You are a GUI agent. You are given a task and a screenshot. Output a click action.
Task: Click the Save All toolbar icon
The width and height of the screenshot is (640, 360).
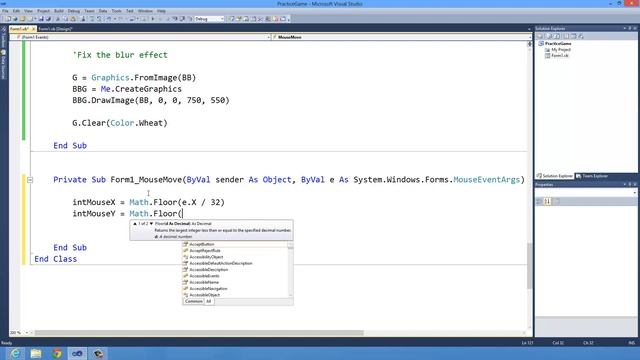[x=48, y=19]
